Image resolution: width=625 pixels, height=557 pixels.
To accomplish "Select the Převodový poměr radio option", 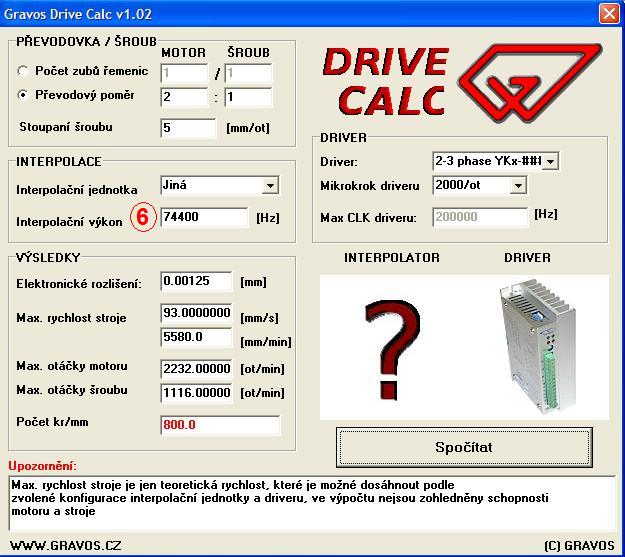I will 24,96.
